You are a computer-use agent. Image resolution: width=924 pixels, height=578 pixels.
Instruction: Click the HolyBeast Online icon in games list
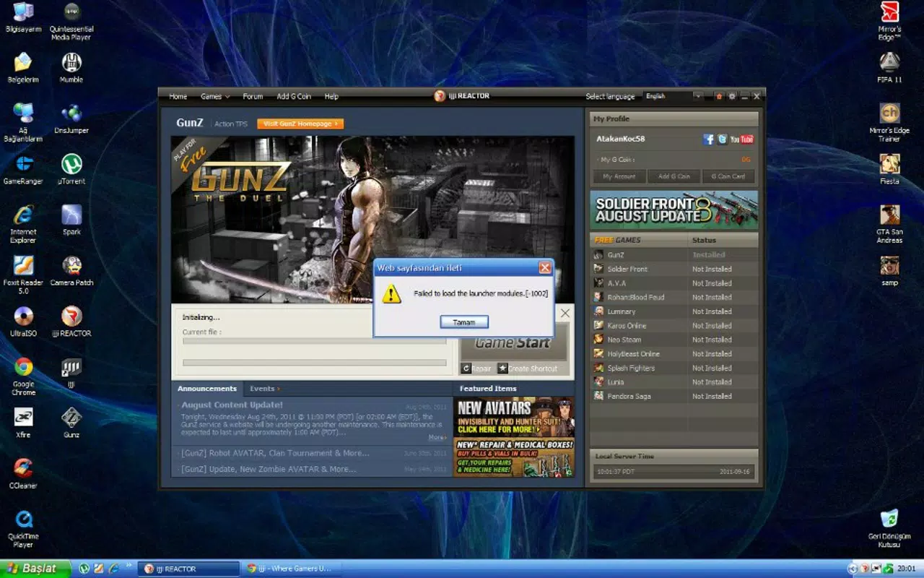pos(598,353)
